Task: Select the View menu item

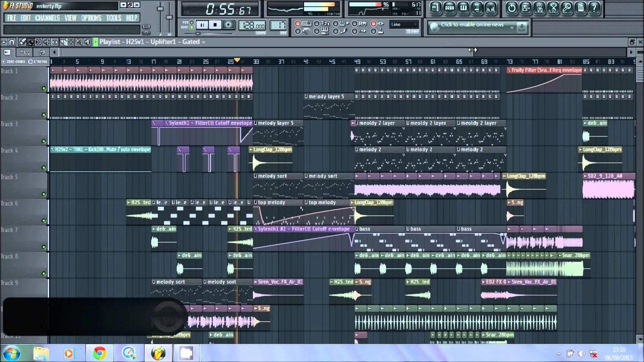Action: point(71,18)
